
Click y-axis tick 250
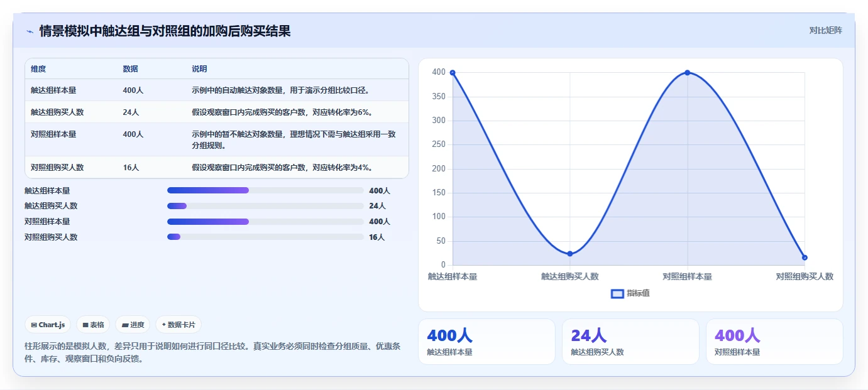pyautogui.click(x=439, y=144)
